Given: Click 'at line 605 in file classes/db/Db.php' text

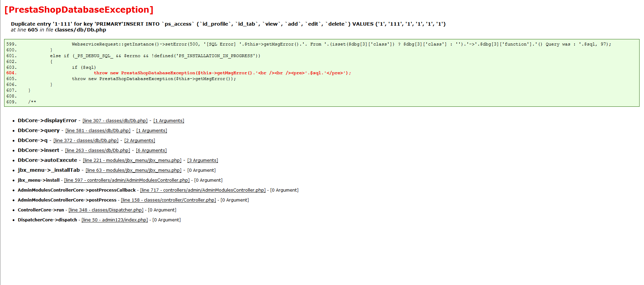Looking at the screenshot, I should coord(59,30).
